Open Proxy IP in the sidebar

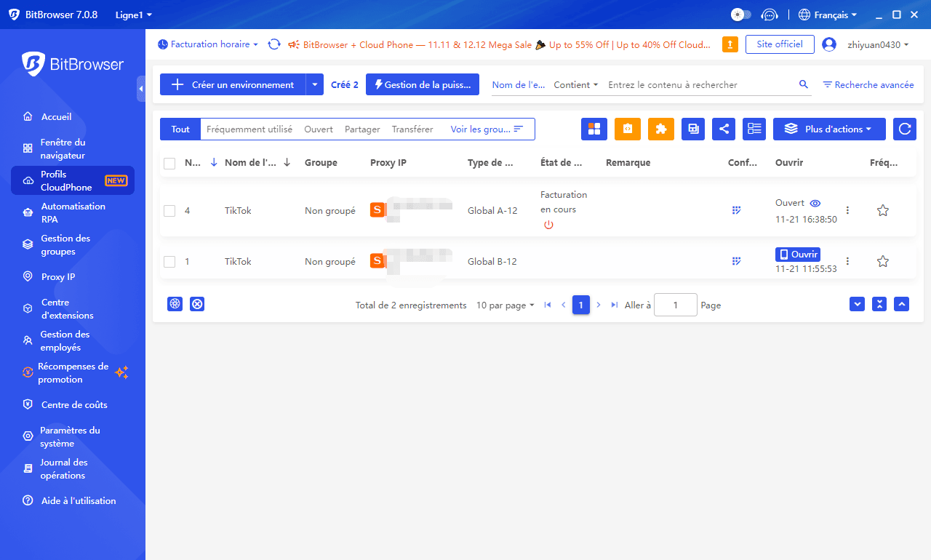pos(58,277)
